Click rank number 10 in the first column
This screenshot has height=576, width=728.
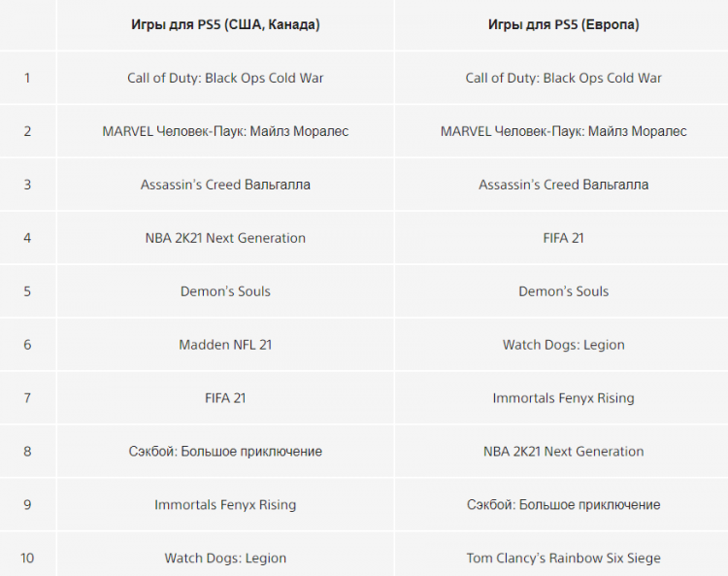click(x=27, y=559)
